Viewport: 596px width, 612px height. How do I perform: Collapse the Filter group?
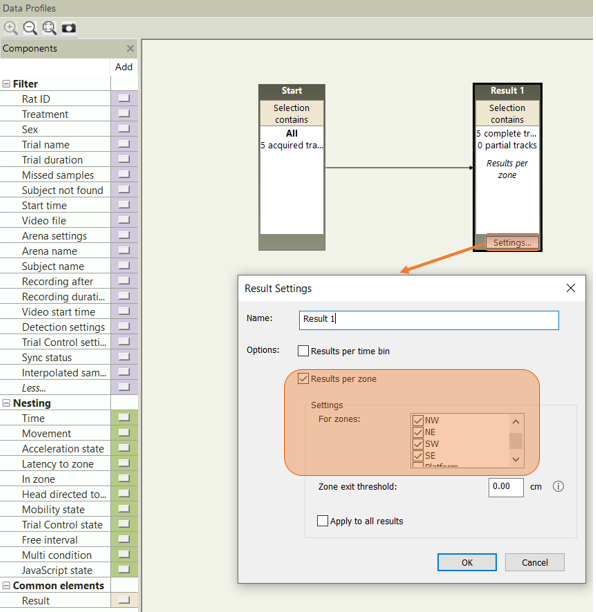pos(6,84)
